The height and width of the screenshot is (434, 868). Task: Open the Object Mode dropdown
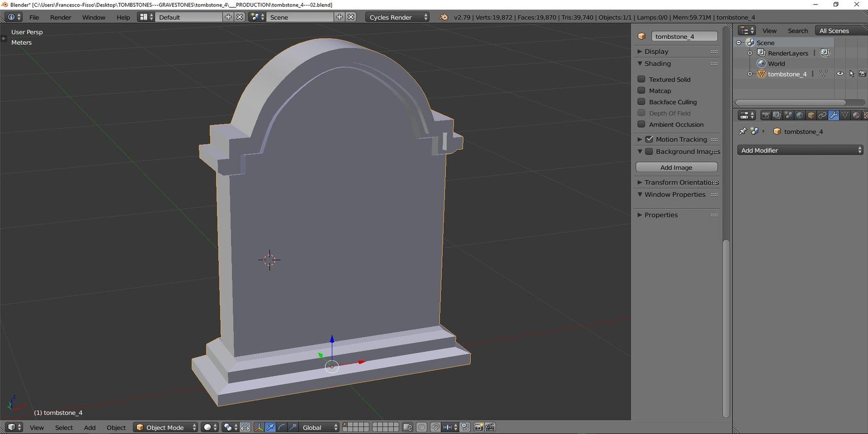(x=165, y=427)
